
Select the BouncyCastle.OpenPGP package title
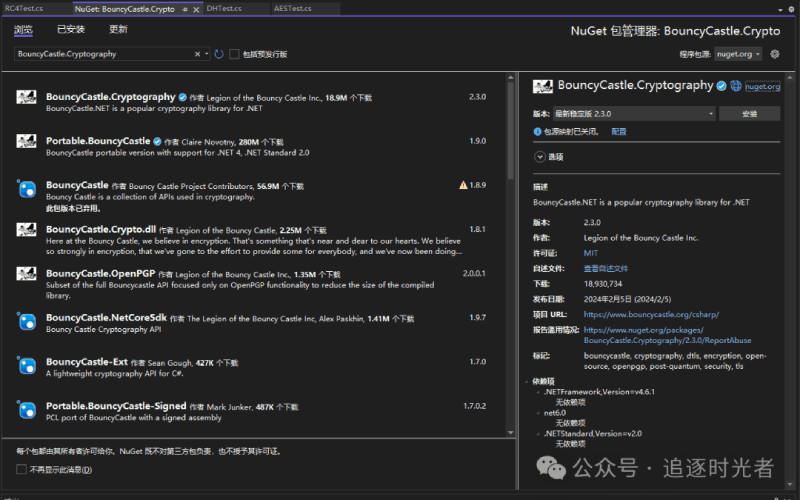click(x=101, y=273)
